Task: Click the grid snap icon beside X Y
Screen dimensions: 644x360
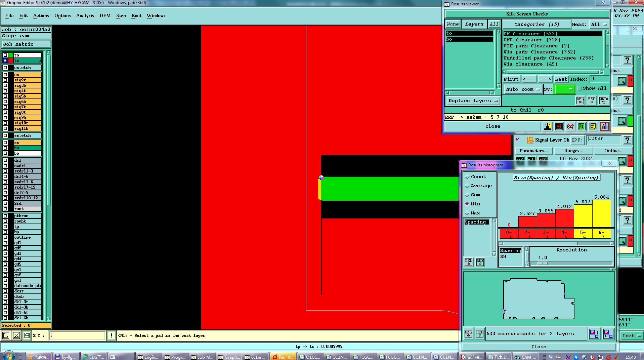Action: pyautogui.click(x=27, y=335)
